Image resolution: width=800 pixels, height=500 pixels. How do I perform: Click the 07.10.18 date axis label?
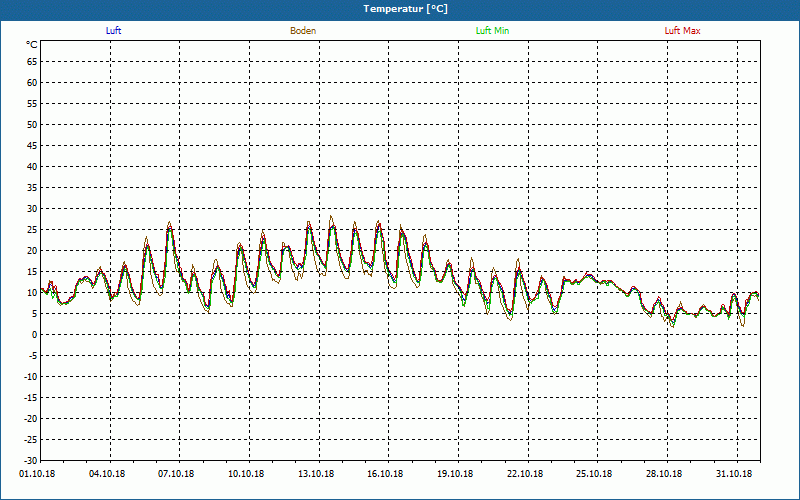[x=176, y=473]
